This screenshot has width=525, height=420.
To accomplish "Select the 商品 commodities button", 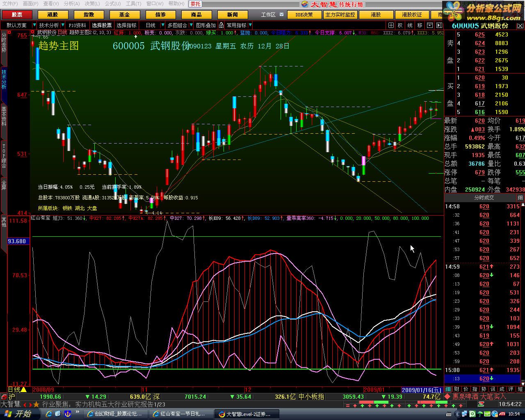I will pos(196,14).
